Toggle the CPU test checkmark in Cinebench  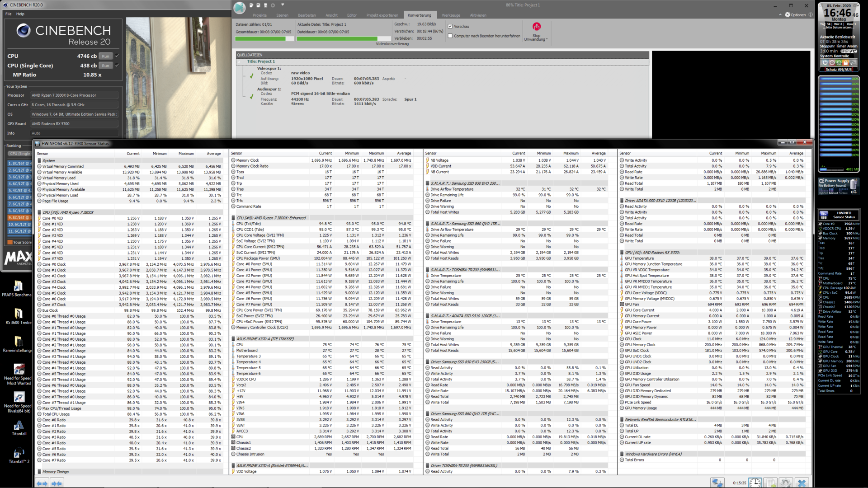117,56
